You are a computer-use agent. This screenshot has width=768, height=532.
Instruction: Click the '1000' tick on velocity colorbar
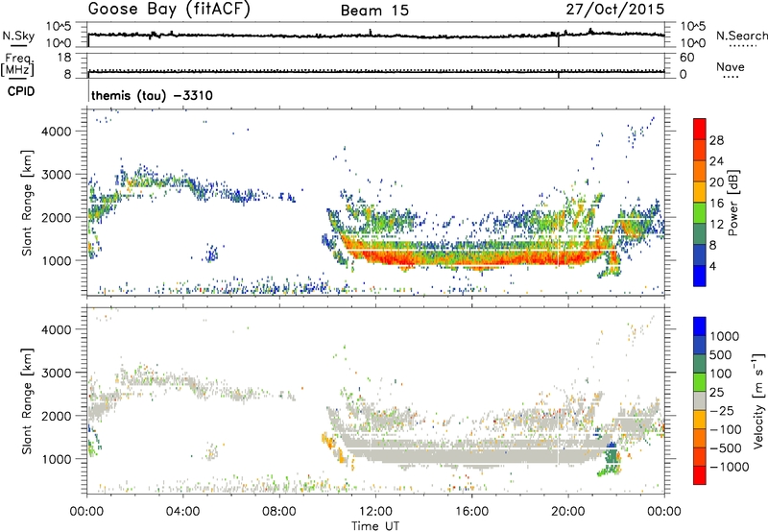(725, 336)
